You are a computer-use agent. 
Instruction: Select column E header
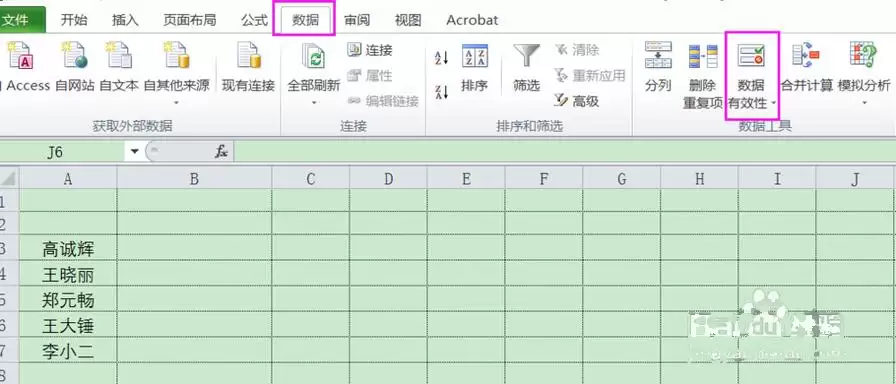coord(466,179)
